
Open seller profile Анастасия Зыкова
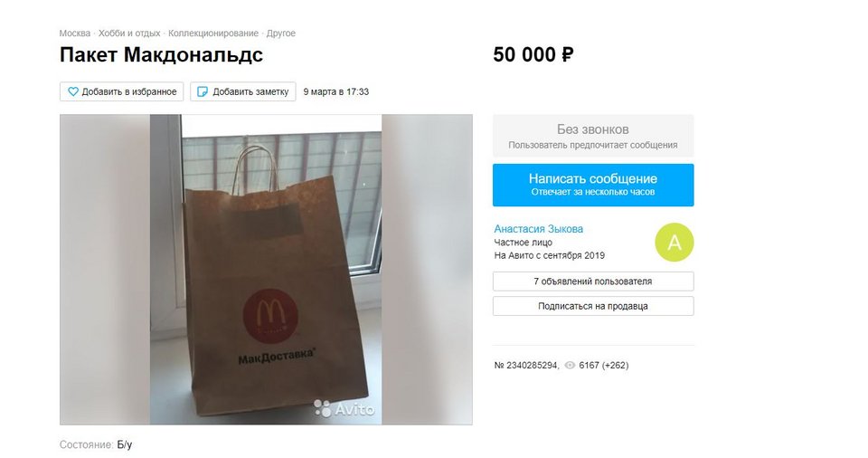[x=538, y=228]
